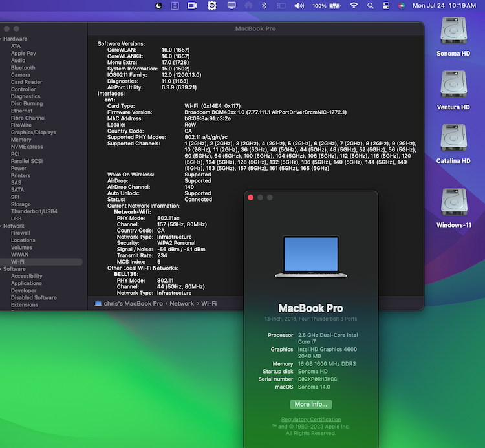Select Developer under Software

point(23,291)
